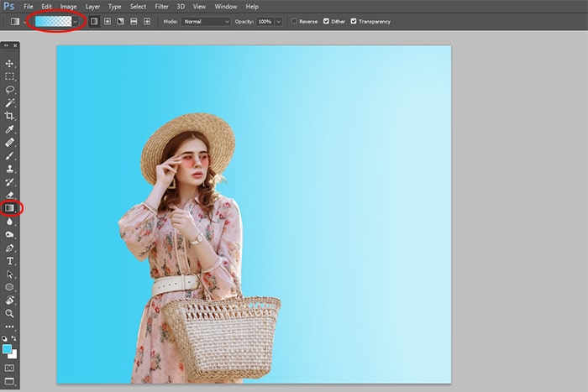Enable the Reverse checkbox
The width and height of the screenshot is (588, 392).
[294, 21]
